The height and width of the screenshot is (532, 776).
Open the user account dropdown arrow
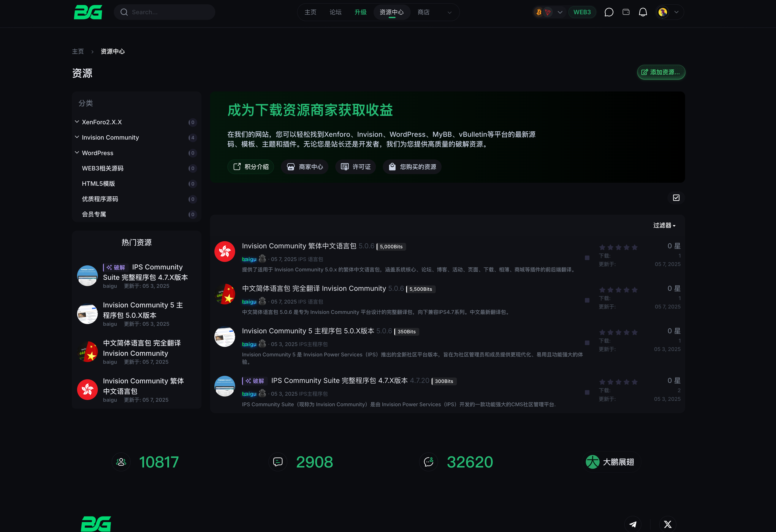click(x=676, y=12)
